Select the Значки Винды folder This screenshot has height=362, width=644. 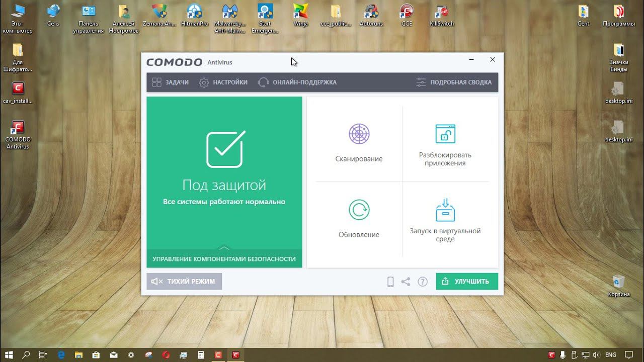pyautogui.click(x=619, y=58)
